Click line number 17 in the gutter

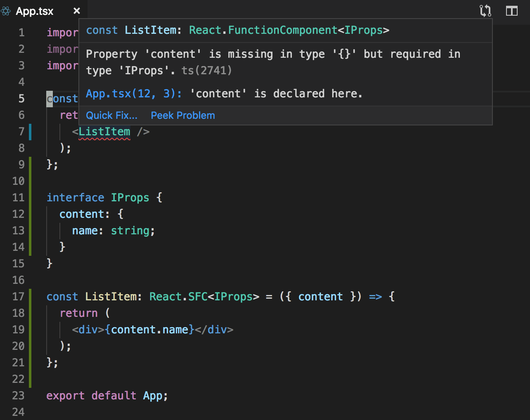tap(19, 297)
